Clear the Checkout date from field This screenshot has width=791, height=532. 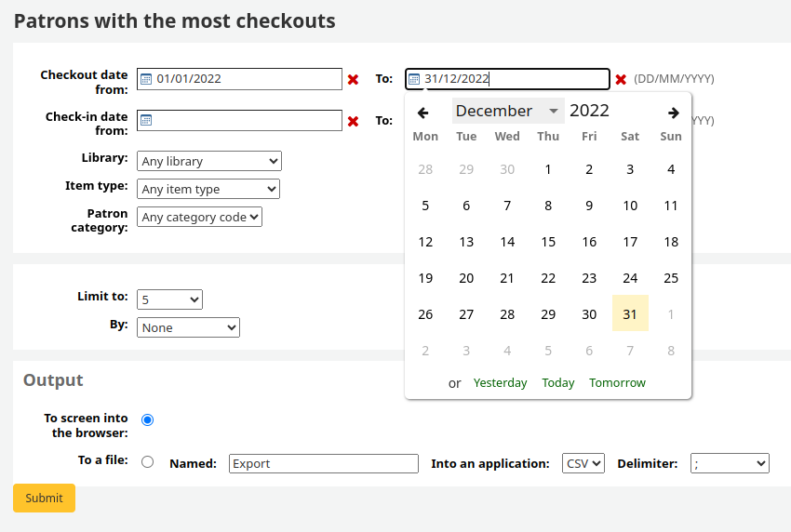(x=353, y=80)
